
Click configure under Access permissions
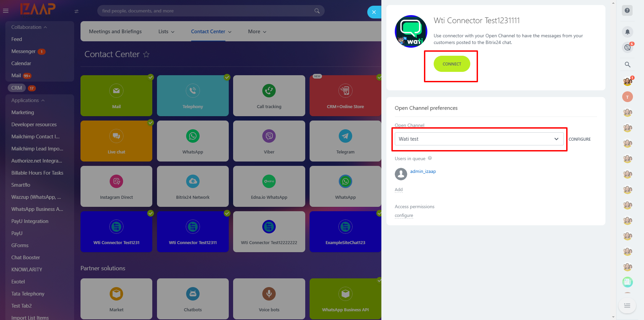404,215
